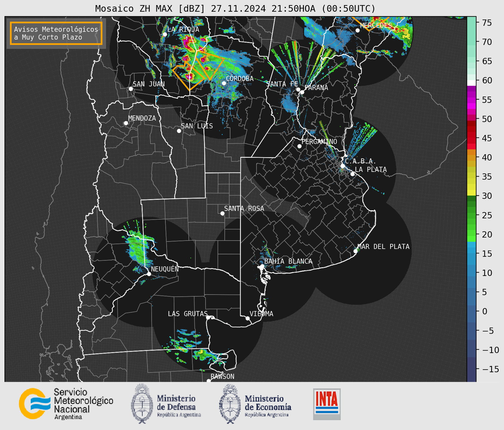Click the MENDOZA city marker dot
Screen dimensions: 504x430
point(126,123)
